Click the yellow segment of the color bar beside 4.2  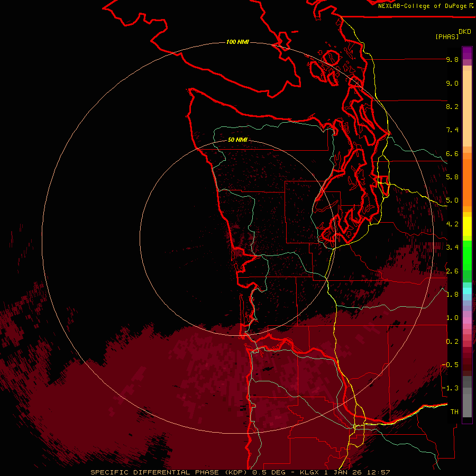pyautogui.click(x=467, y=226)
